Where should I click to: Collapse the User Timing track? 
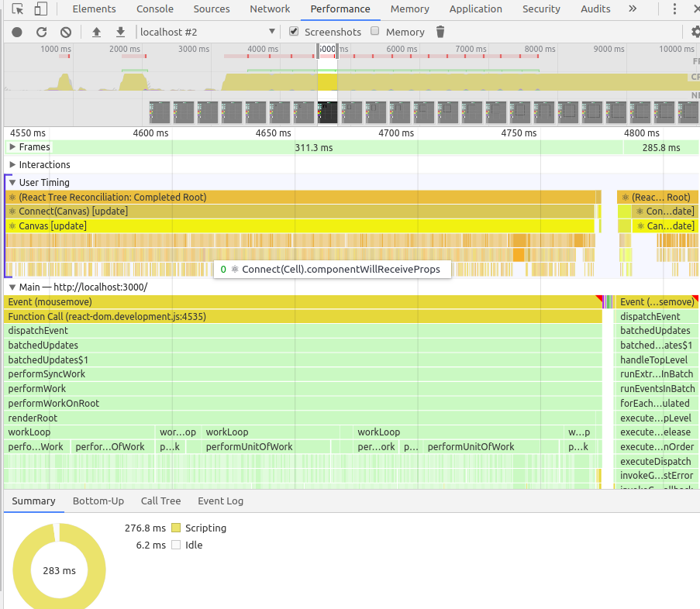point(12,183)
